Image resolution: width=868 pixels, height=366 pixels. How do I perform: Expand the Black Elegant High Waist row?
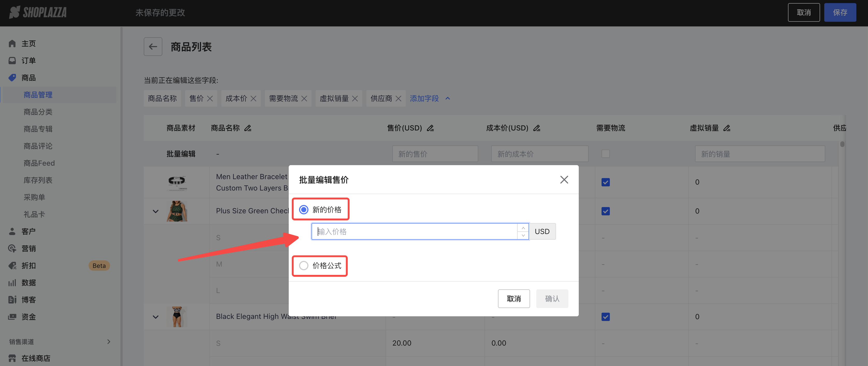coord(155,317)
